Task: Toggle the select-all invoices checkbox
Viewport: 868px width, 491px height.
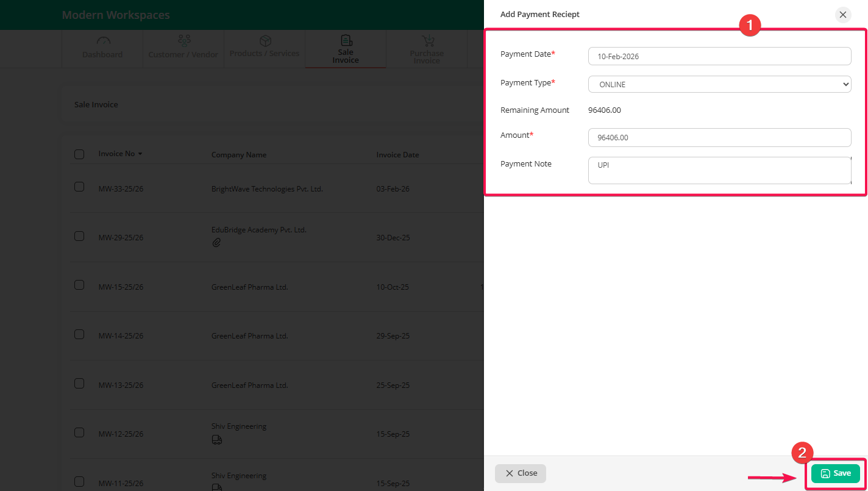Action: [79, 154]
